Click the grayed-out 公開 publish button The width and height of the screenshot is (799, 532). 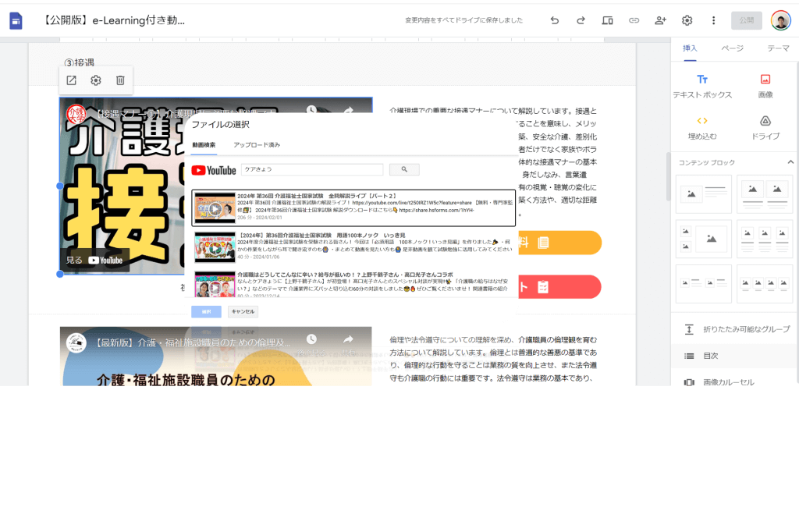pos(747,20)
